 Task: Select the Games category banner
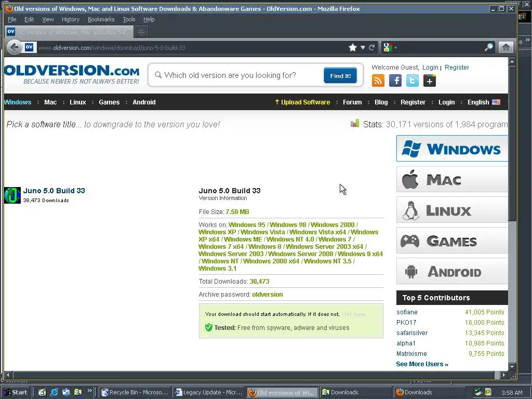coord(452,241)
